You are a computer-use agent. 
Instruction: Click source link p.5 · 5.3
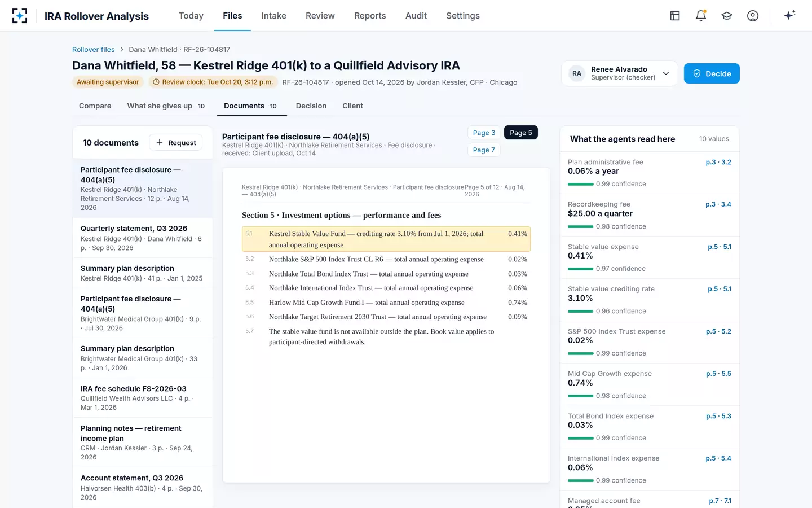(718, 417)
